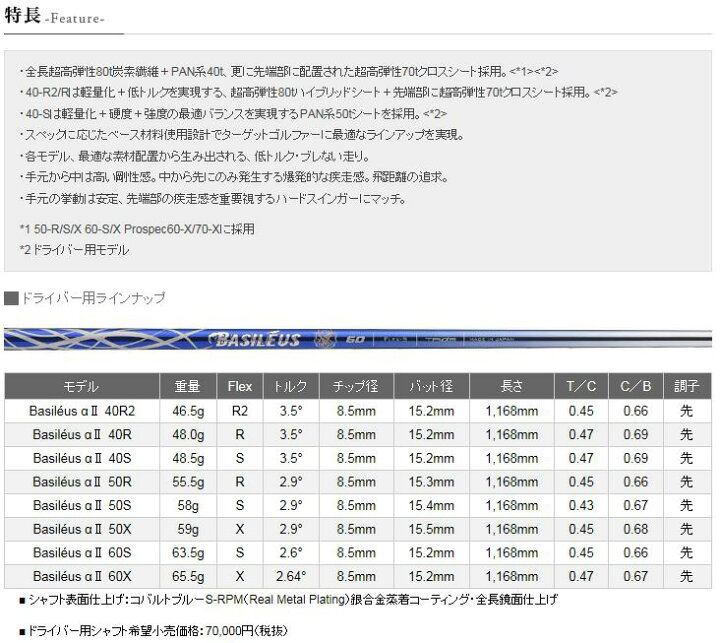Click the 59g weight value
The height and width of the screenshot is (643, 720).
(x=188, y=529)
